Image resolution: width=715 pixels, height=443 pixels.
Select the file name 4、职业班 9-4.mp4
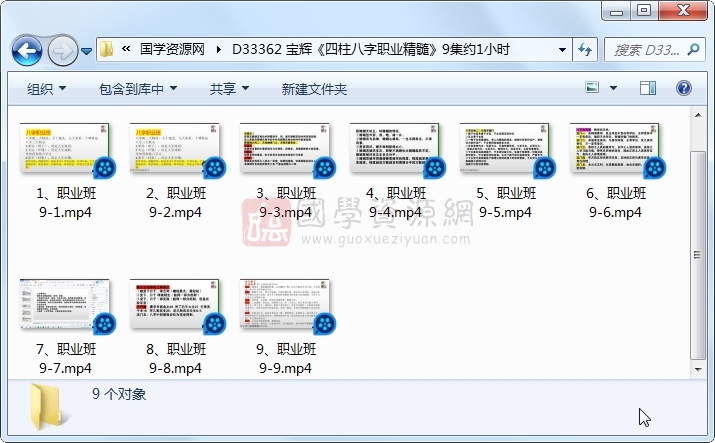395,203
